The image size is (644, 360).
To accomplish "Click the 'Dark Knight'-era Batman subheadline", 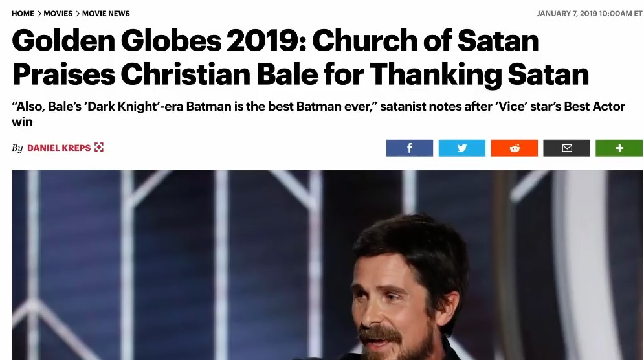I will 317,107.
